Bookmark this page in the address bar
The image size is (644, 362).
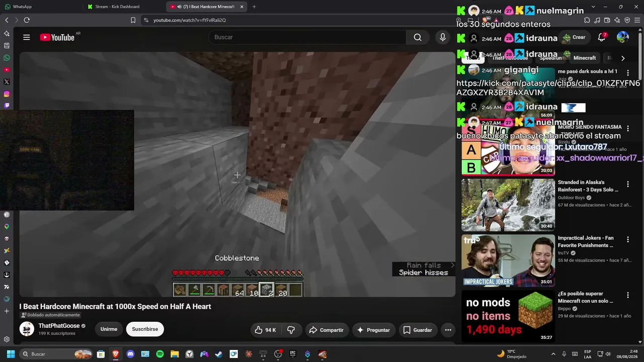pos(133,20)
